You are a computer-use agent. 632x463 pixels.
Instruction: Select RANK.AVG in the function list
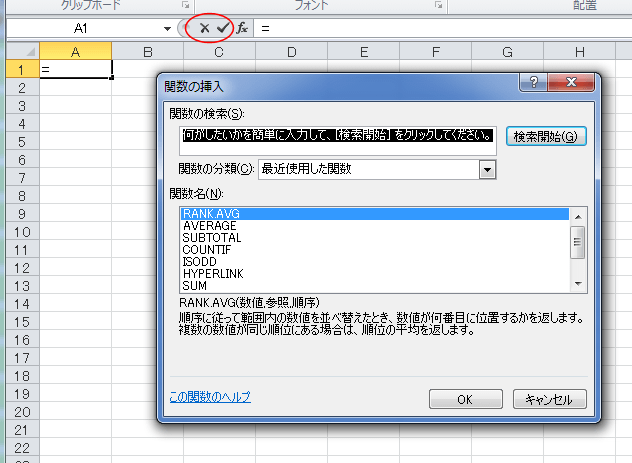[x=375, y=214]
